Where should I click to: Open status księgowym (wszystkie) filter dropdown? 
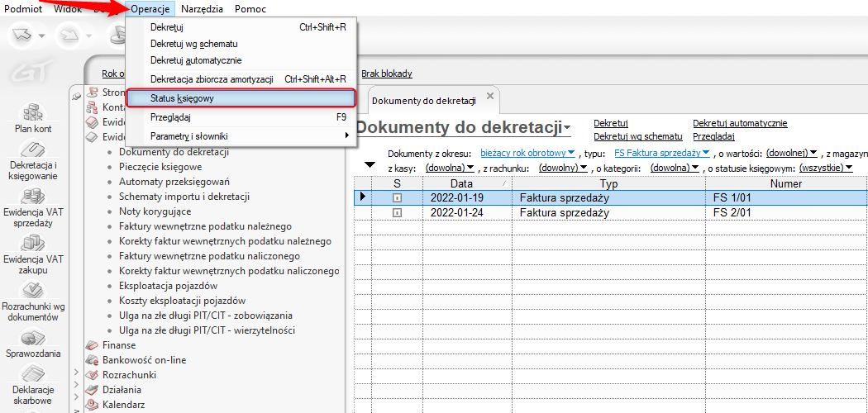[x=827, y=168]
